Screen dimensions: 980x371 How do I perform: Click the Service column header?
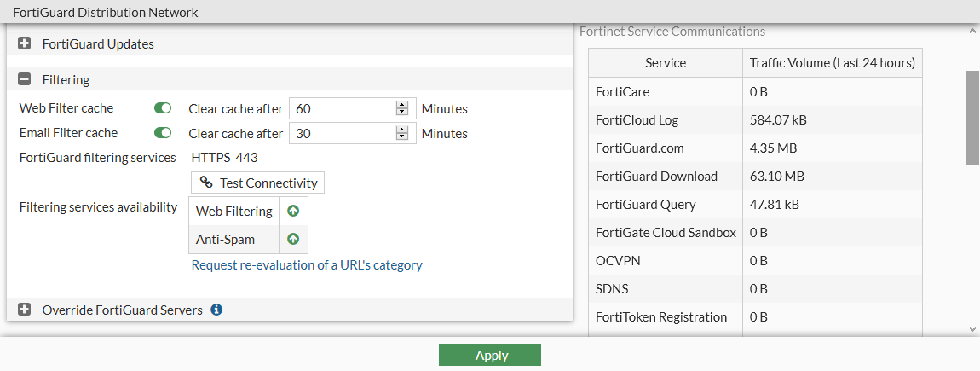pyautogui.click(x=666, y=62)
